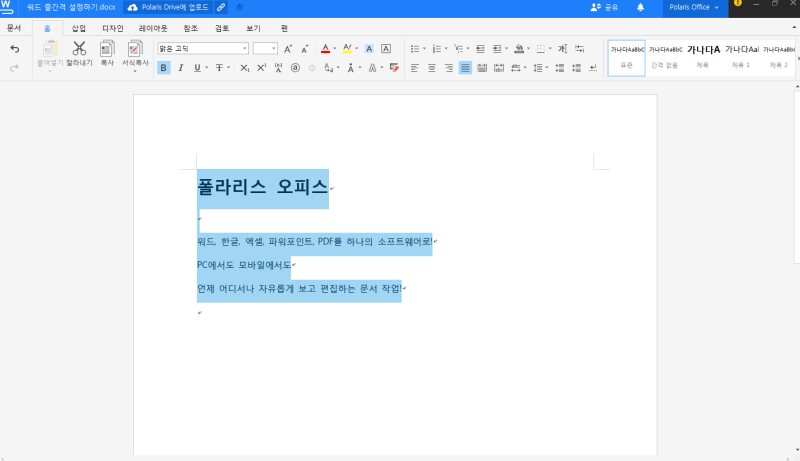Screen dimensions: 800x461
Task: Expand the borders dropdown arrow
Action: [550, 49]
